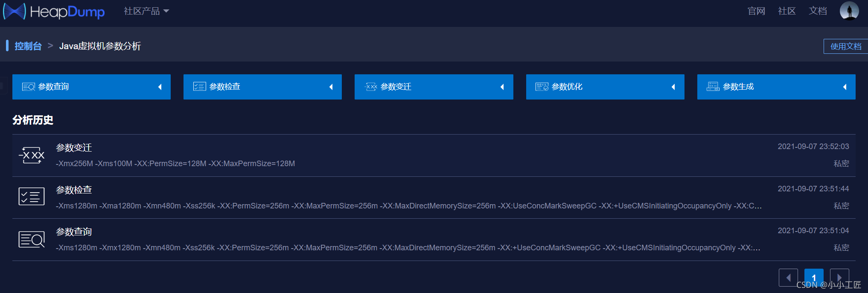The width and height of the screenshot is (868, 293).
Task: Click the 参数查询 history entry icon
Action: tap(32, 239)
